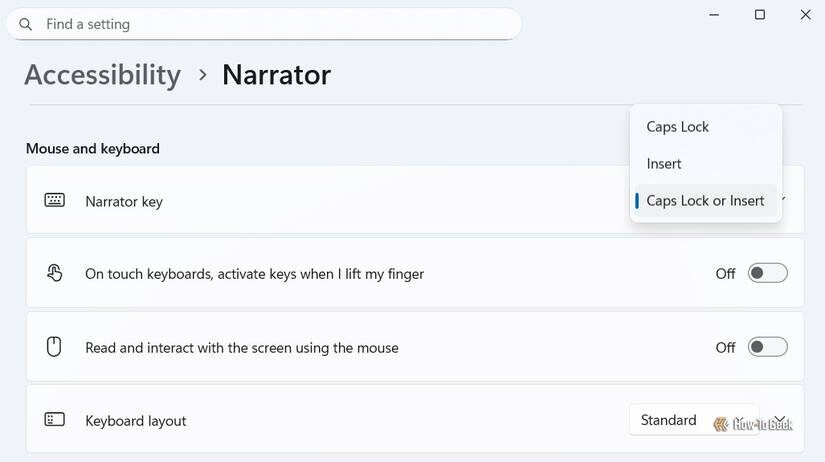The width and height of the screenshot is (825, 462).
Task: Click the mouse icon beside Read and interact
Action: coord(55,348)
